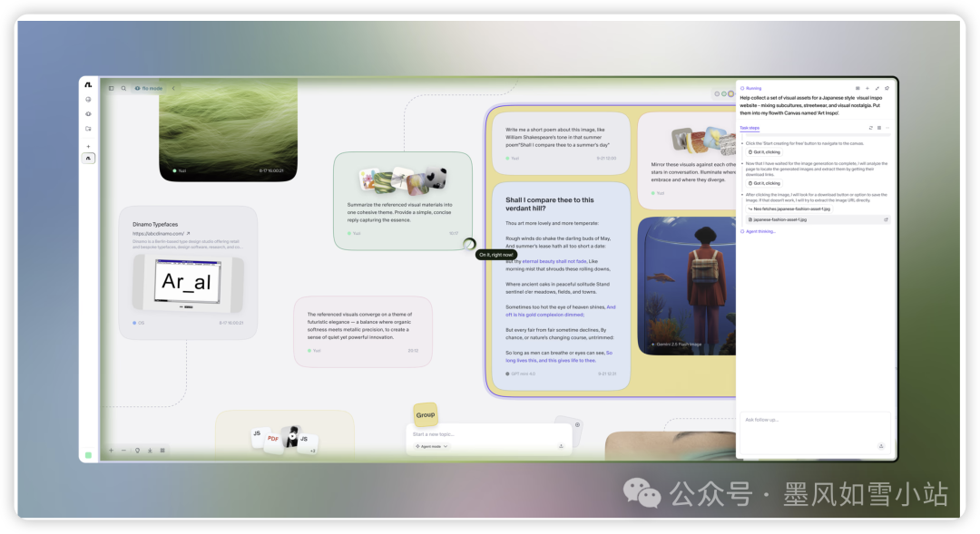Click the green square status indicator
This screenshot has height=534, width=980.
click(88, 455)
